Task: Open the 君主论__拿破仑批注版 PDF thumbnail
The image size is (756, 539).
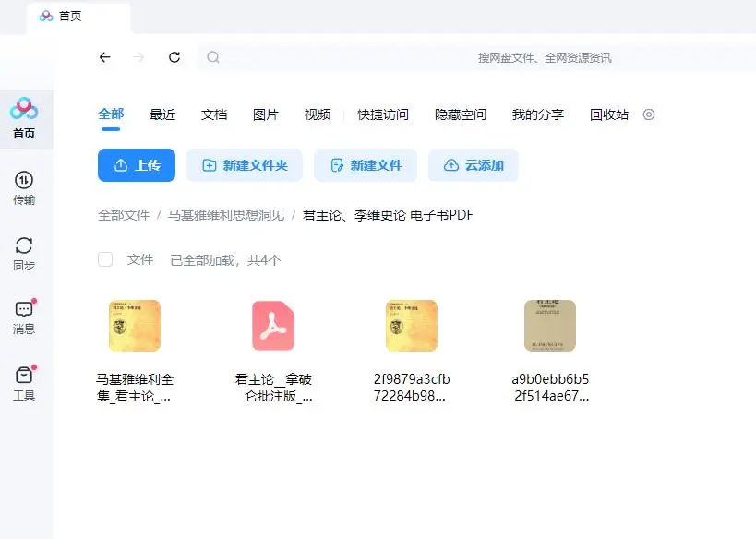Action: coord(273,325)
